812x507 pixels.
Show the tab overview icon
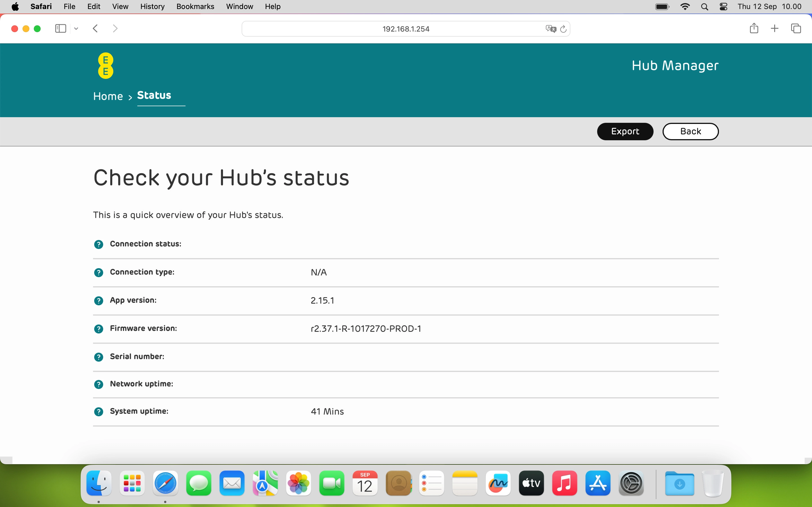point(796,28)
